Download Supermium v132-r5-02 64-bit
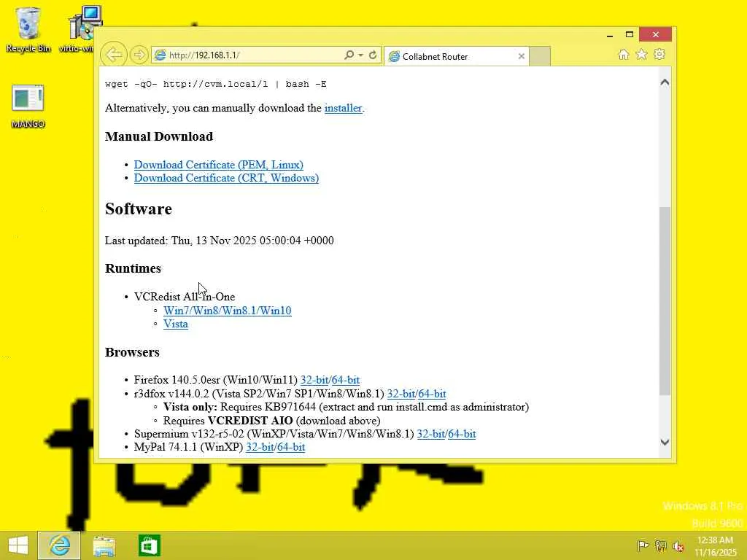Screen dimensions: 747x560 tap(462, 434)
